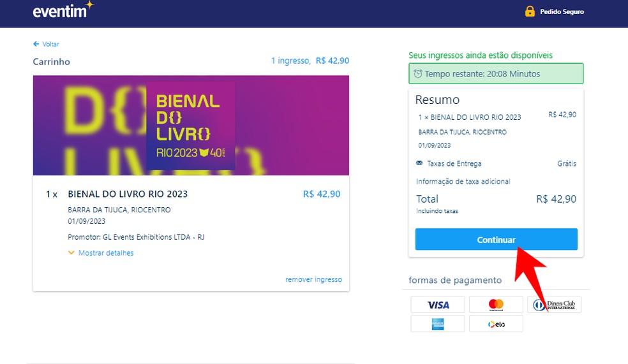Click the Tempo restante timer box
Image resolution: width=628 pixels, height=364 pixels.
pos(496,73)
